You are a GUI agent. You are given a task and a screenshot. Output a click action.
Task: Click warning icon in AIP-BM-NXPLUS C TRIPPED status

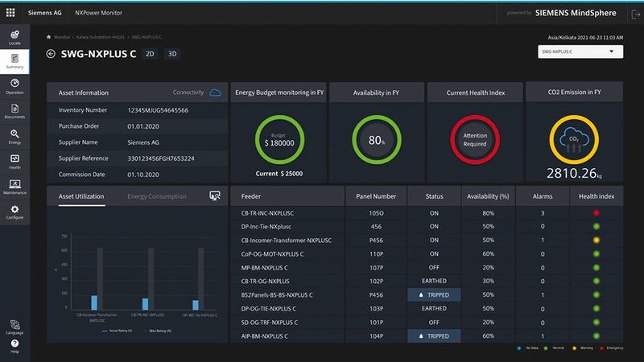tap(421, 335)
